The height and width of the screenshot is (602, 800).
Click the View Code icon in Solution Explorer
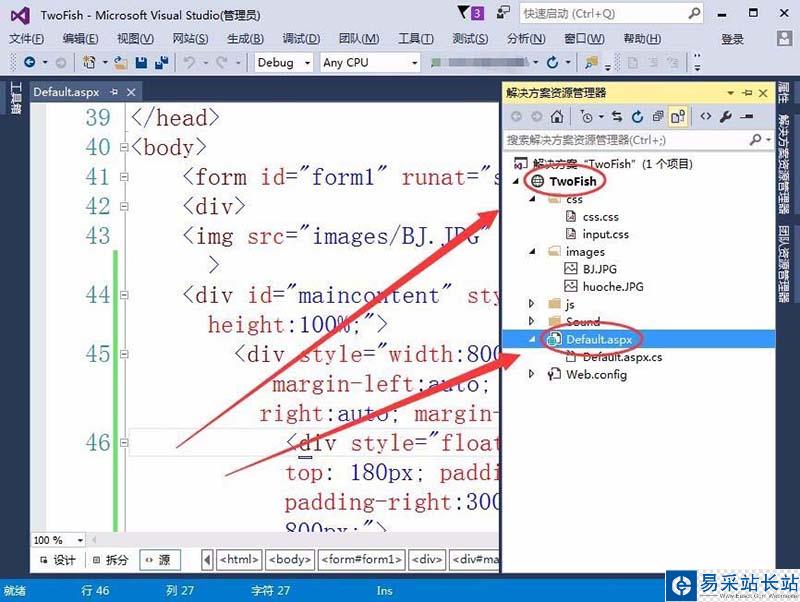click(706, 117)
